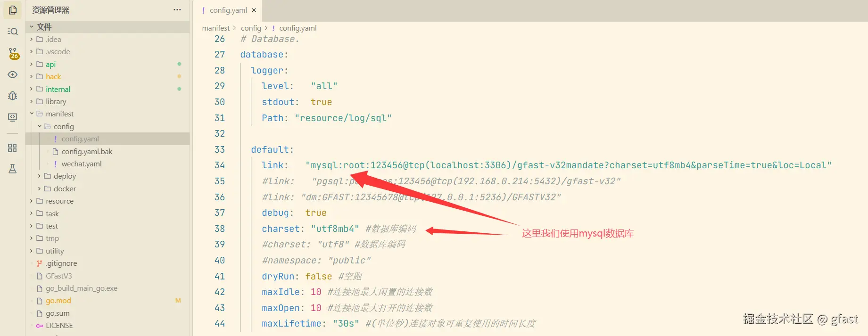The image size is (868, 336).
Task: Collapse the 文件 section header
Action: point(108,27)
